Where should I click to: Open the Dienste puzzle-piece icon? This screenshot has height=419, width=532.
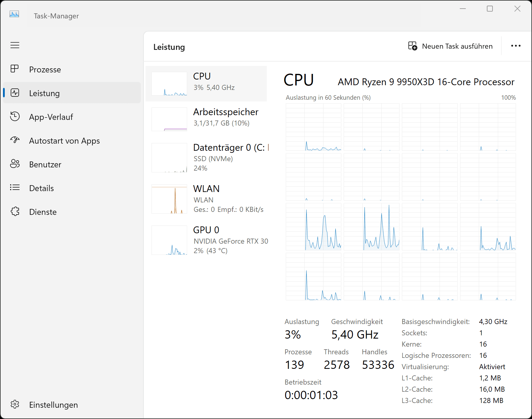pyautogui.click(x=15, y=212)
